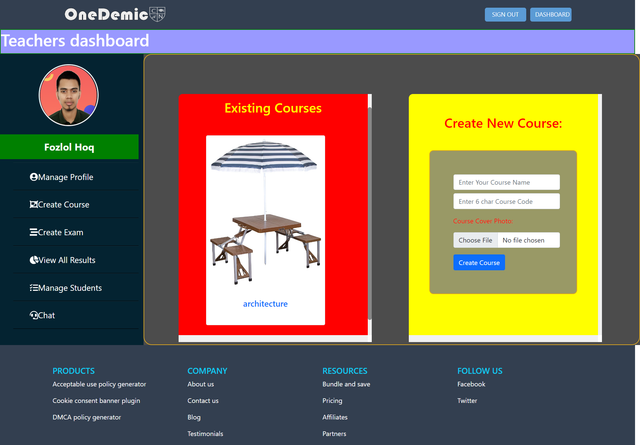
Task: Focus the Enter Your Course Name field
Action: 507,182
